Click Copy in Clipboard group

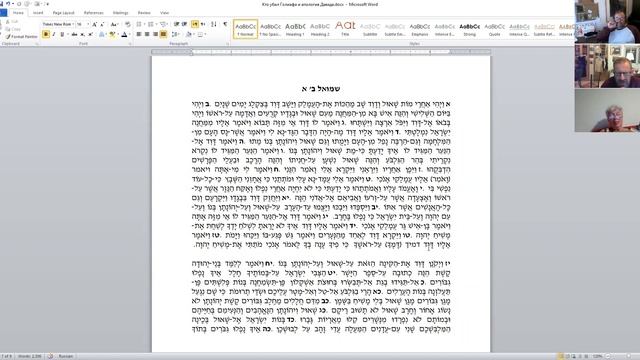pos(13,29)
